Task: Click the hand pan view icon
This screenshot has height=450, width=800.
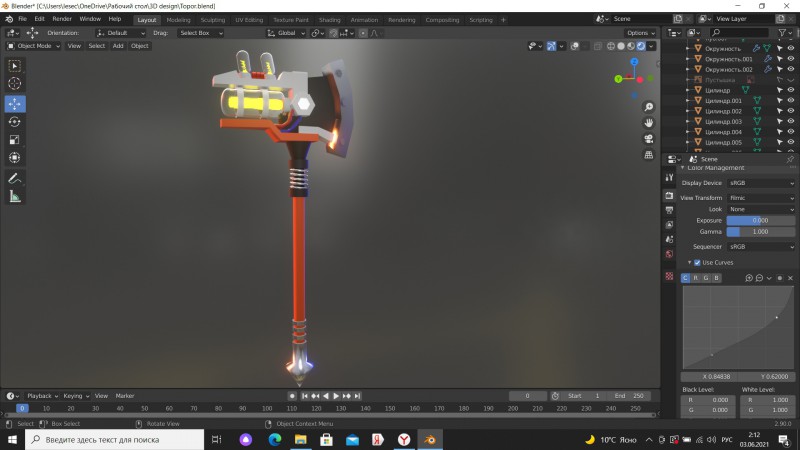Action: (648, 123)
